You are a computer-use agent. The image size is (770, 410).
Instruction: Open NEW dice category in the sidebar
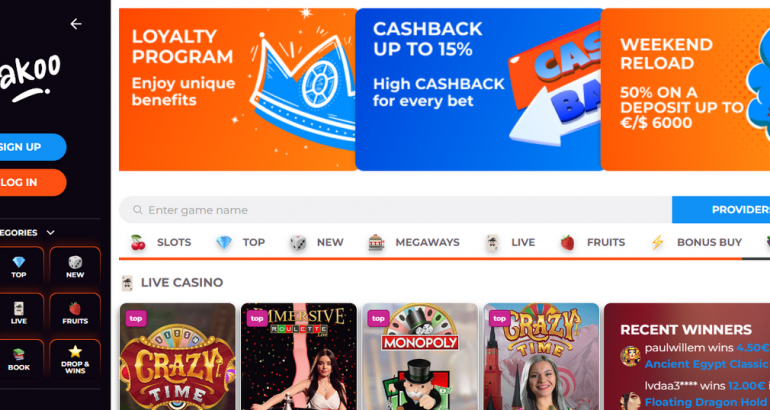click(75, 268)
